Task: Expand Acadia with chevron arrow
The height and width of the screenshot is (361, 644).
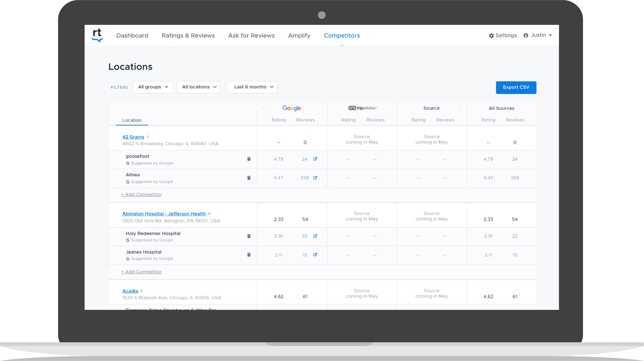Action: [141, 291]
